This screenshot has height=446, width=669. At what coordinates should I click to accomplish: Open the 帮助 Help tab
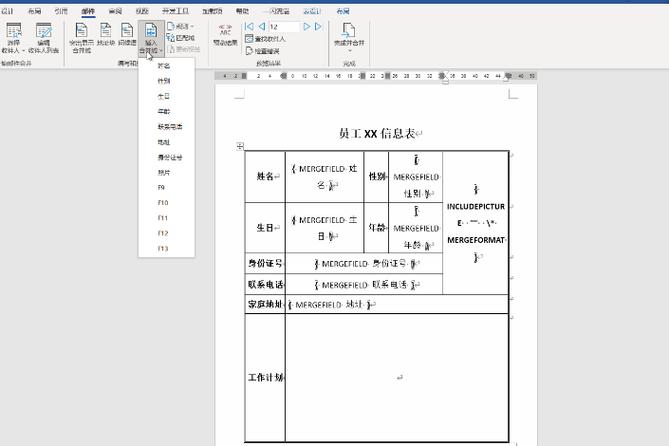click(242, 11)
